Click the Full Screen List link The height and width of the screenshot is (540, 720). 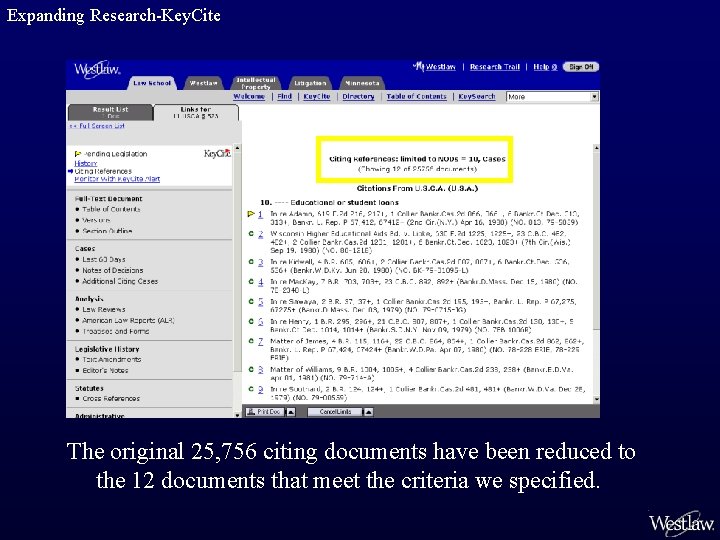coord(97,125)
